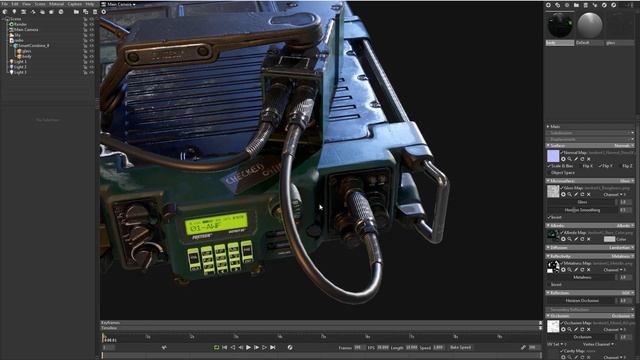
Task: Click folder icon in material panel toolbar
Action: click(x=576, y=5)
